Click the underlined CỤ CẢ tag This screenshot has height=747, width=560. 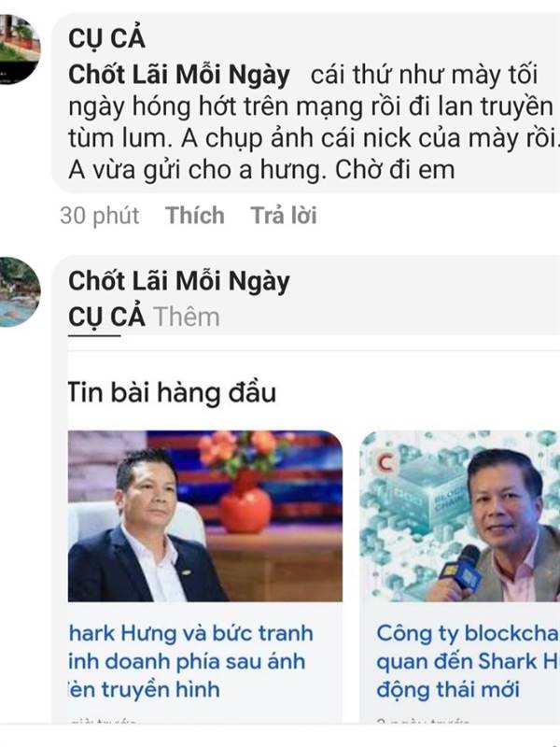coord(106,317)
